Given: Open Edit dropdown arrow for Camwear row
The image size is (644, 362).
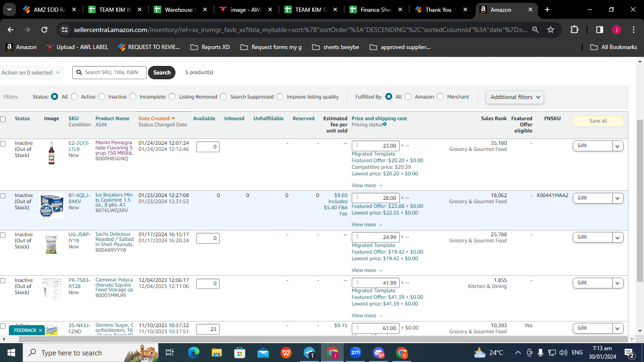Looking at the screenshot, I should click(618, 283).
